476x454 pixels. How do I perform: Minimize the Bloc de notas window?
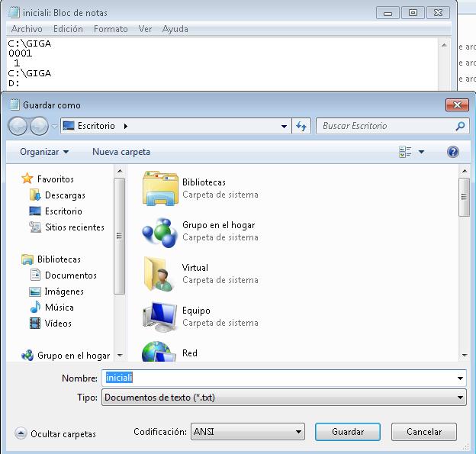click(388, 13)
